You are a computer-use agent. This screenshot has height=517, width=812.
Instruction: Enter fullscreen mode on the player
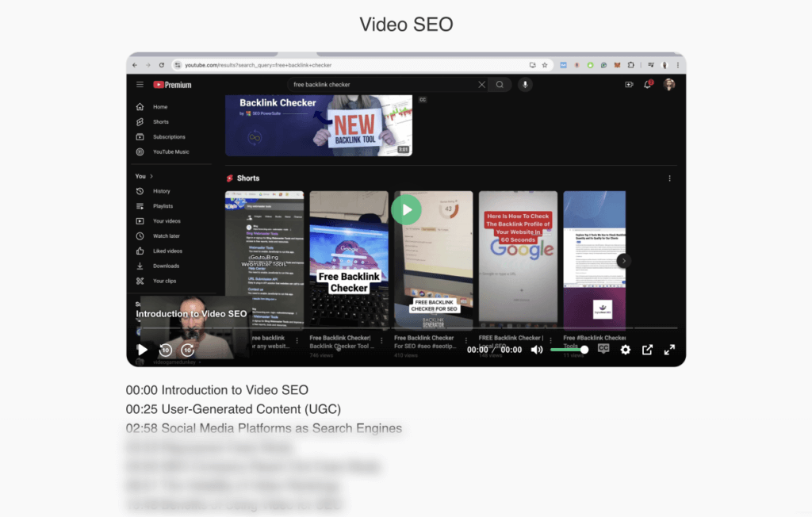[669, 350]
